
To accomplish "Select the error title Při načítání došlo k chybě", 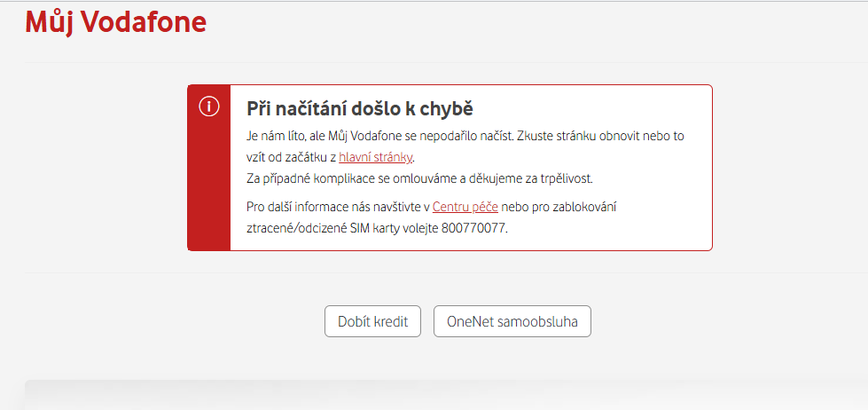I will [x=360, y=109].
